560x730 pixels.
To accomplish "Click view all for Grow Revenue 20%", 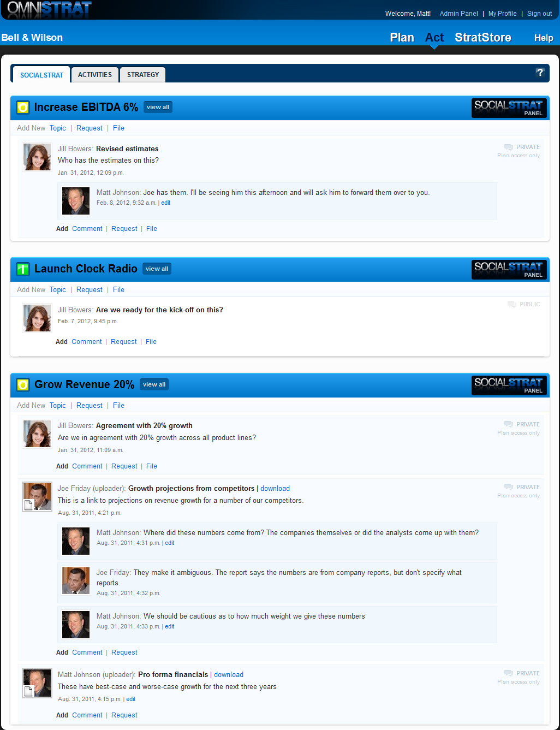I will tap(154, 384).
